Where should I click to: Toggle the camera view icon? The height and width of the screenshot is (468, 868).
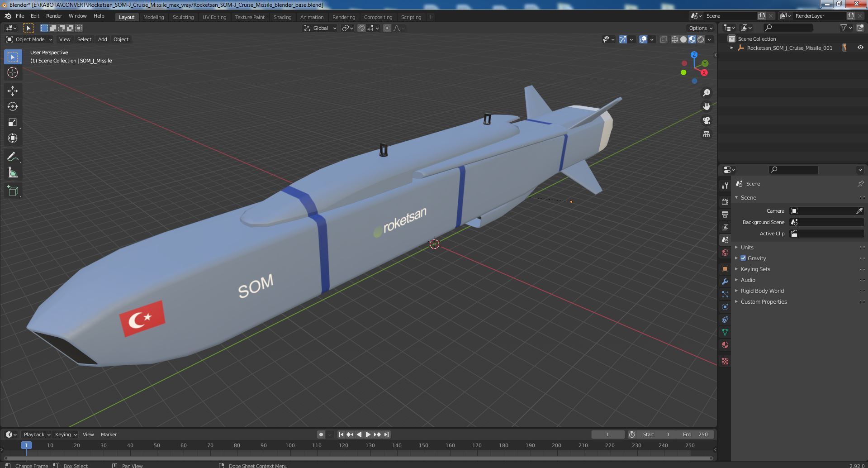(x=706, y=120)
